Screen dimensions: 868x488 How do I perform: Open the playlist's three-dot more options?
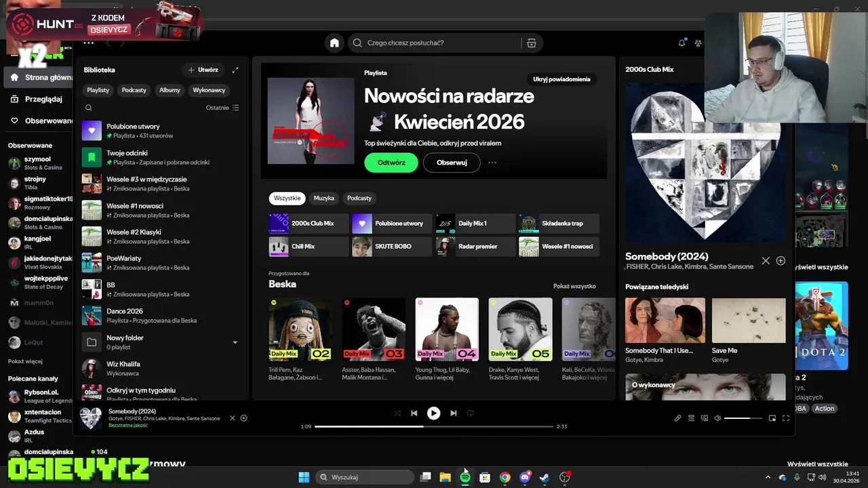[492, 163]
